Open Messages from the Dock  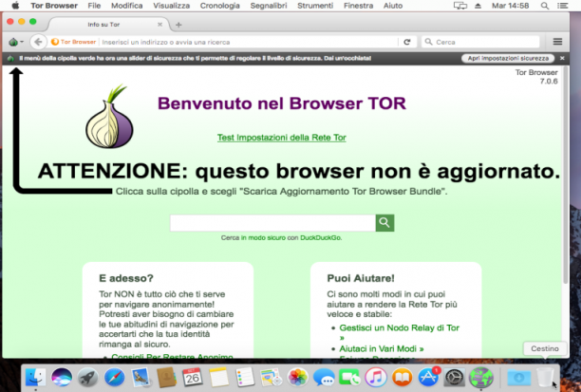(x=324, y=378)
